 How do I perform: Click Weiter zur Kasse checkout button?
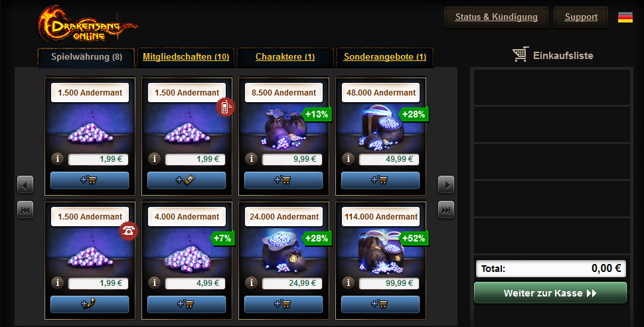coord(550,293)
